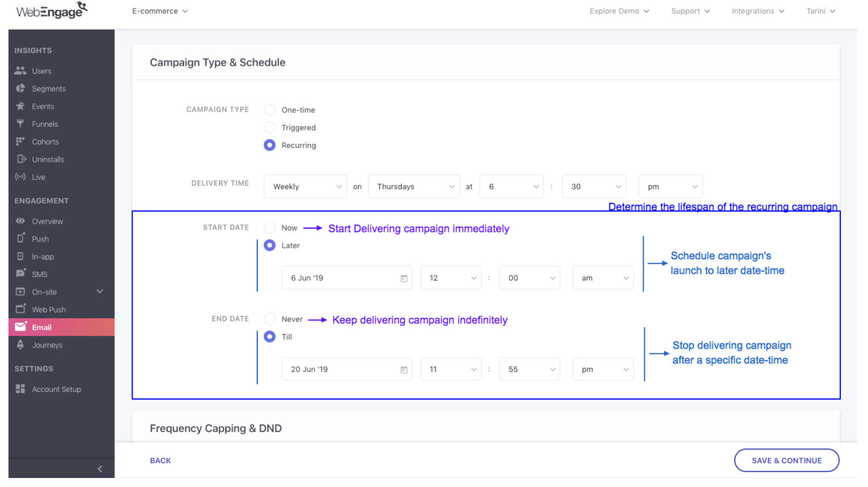Screen dimensions: 868x487
Task: Click the Cohorts grid icon
Action: pos(20,142)
